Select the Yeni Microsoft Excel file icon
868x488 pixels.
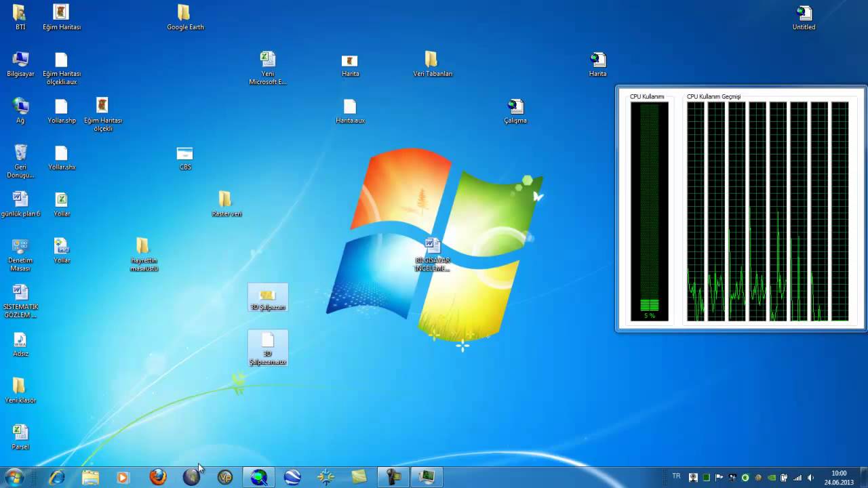tap(268, 68)
